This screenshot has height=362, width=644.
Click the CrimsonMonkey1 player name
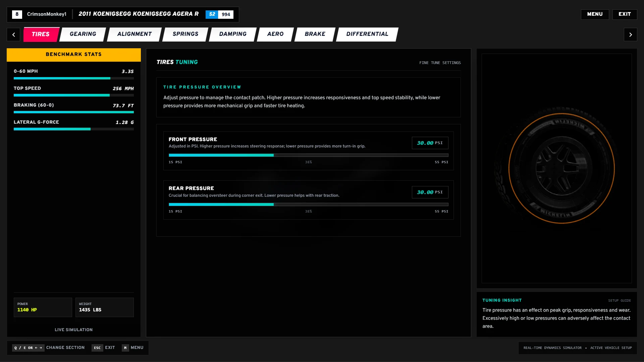pos(47,14)
